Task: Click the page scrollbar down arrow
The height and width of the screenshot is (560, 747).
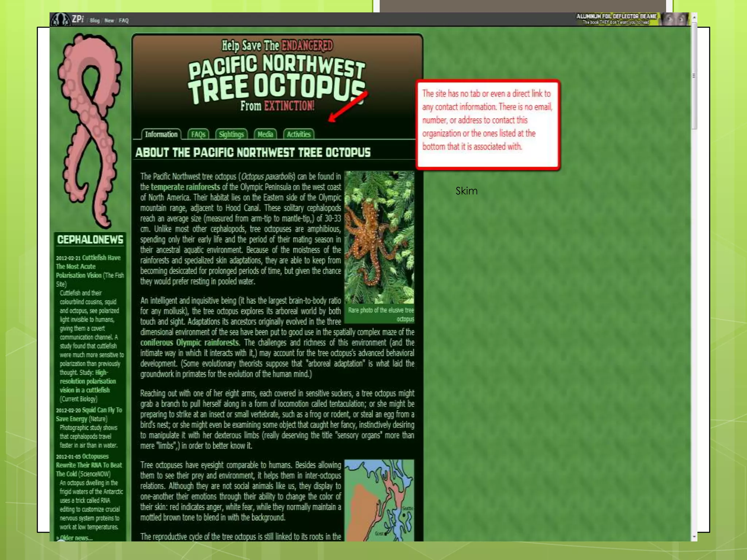Action: pyautogui.click(x=694, y=536)
